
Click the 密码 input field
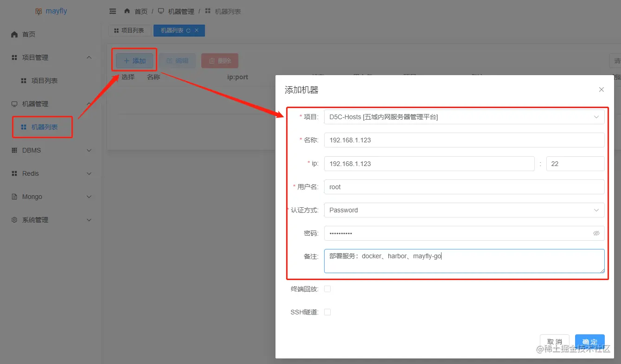coord(464,233)
